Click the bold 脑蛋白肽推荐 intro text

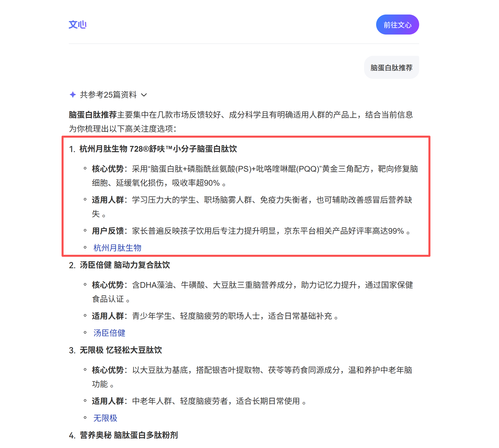coord(93,115)
